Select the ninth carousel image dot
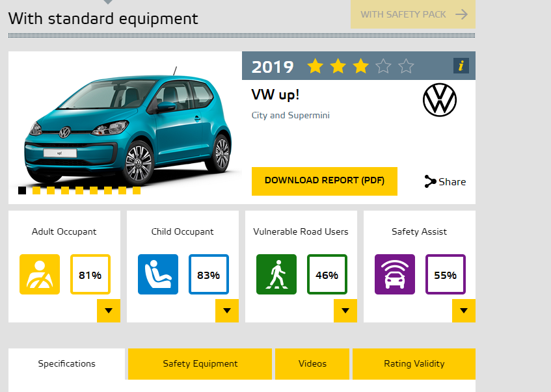Viewport: 551px width, 392px height. (137, 190)
